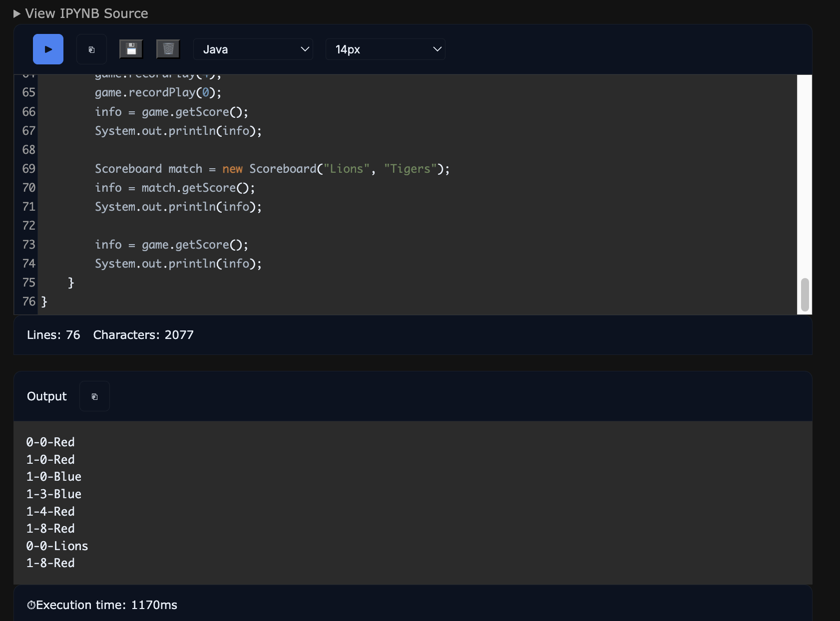Click the "1-3-Blue" output line
The width and height of the screenshot is (840, 621).
(x=53, y=494)
